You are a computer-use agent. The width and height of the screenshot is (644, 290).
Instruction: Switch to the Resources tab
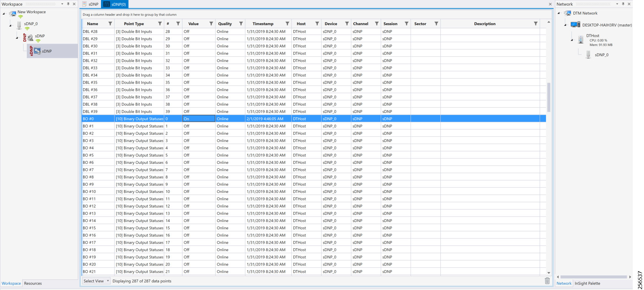point(33,283)
